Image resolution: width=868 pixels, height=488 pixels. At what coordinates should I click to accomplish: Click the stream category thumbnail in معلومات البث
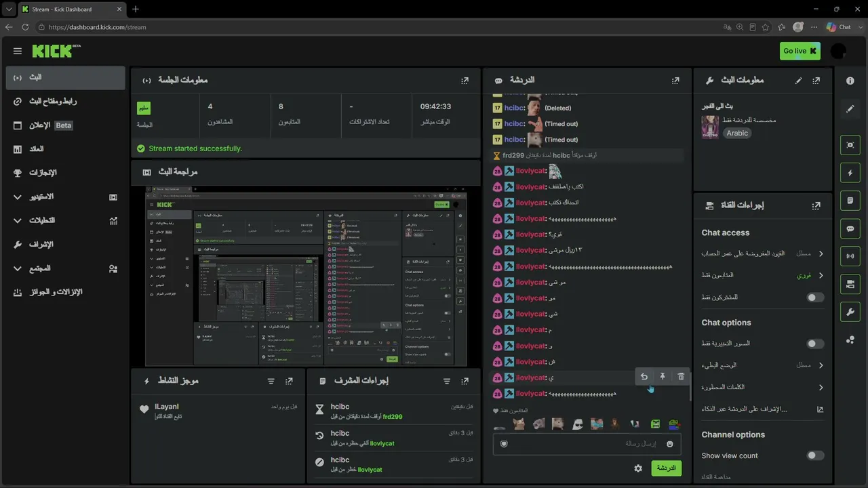[x=710, y=127]
